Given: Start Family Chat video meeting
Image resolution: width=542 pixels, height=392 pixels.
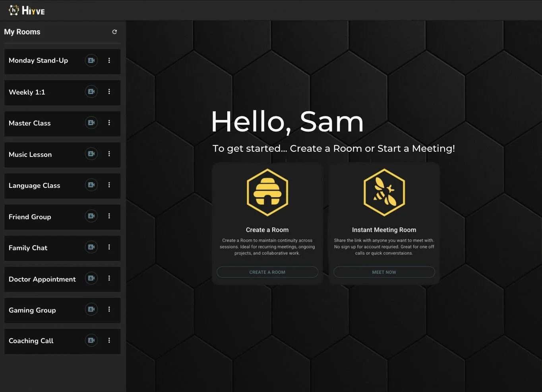Looking at the screenshot, I should pyautogui.click(x=91, y=247).
